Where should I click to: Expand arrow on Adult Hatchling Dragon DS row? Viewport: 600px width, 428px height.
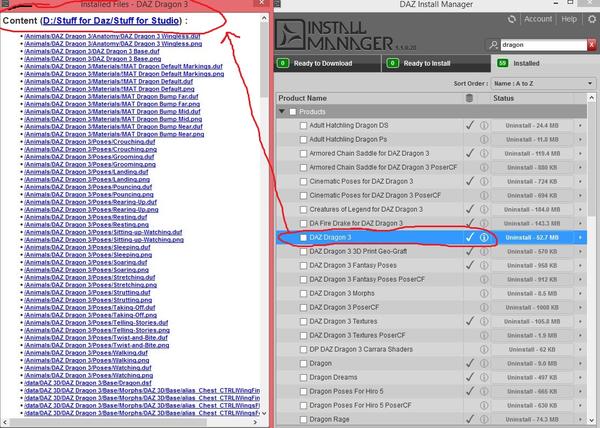[580, 125]
